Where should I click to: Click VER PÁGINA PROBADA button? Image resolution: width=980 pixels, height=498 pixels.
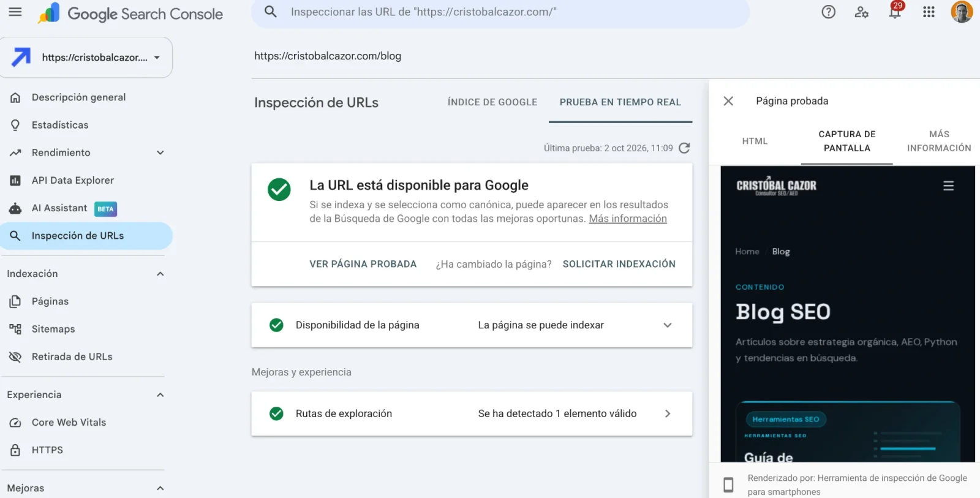pyautogui.click(x=363, y=264)
